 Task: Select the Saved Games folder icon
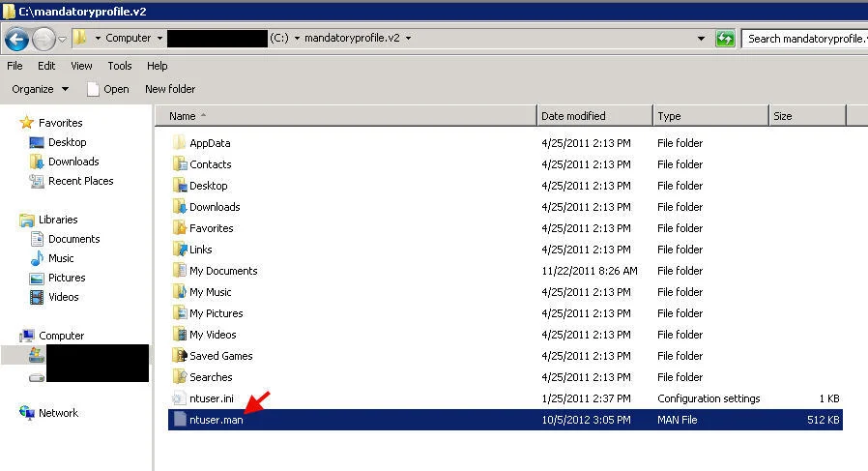click(180, 355)
